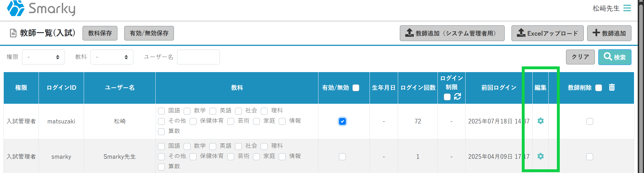
Task: Focus the ユーザー名 search input field
Action: (198, 57)
